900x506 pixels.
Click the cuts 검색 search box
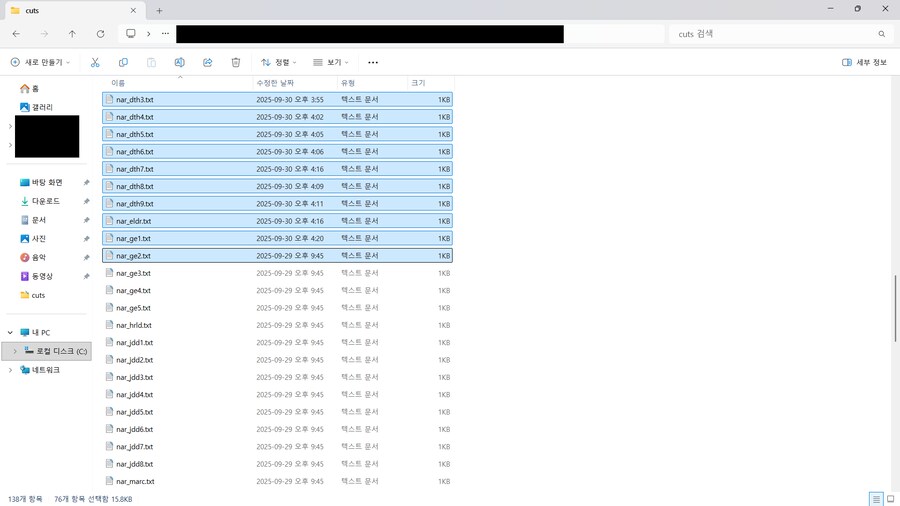point(770,34)
